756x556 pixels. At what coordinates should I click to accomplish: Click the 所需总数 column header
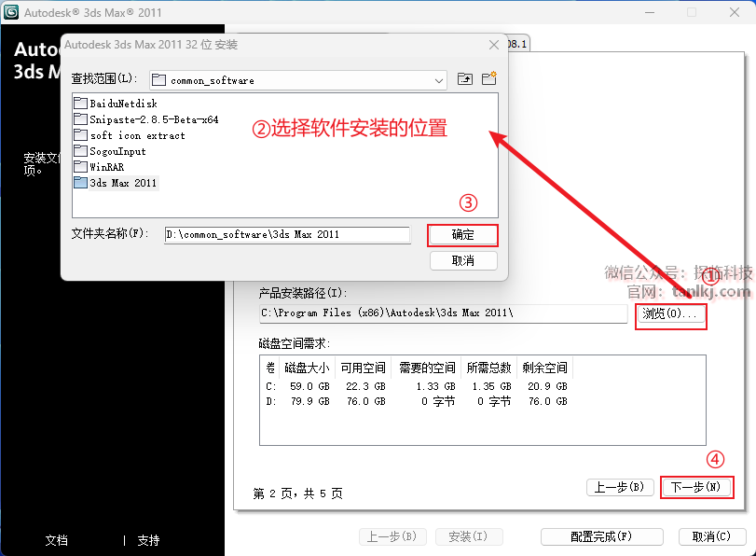tap(488, 368)
